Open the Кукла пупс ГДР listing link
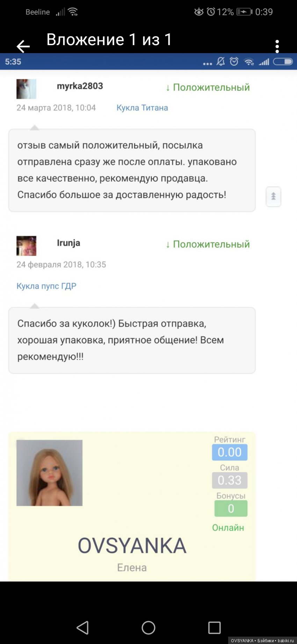 click(x=46, y=286)
